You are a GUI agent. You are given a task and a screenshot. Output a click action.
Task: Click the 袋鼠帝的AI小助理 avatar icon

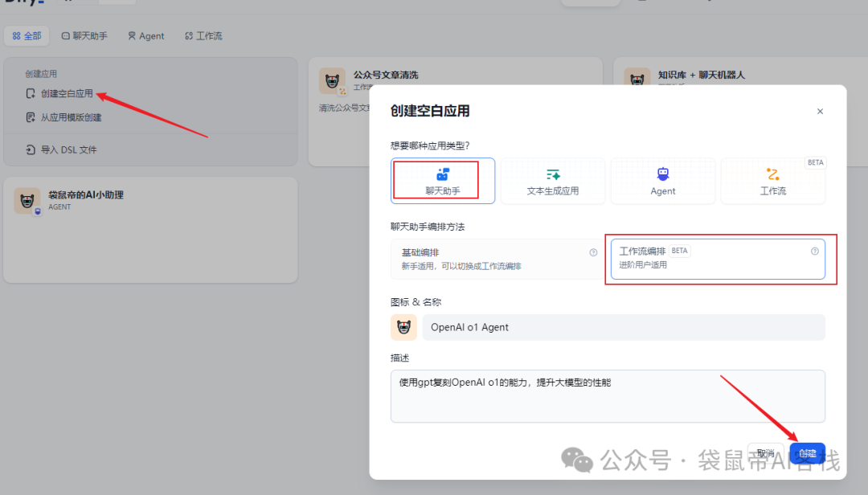[27, 200]
